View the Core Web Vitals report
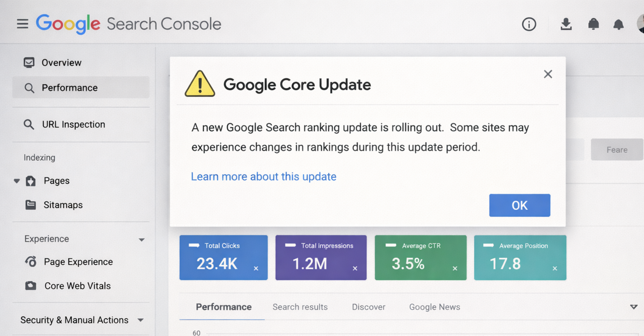The height and width of the screenshot is (336, 644). 77,286
